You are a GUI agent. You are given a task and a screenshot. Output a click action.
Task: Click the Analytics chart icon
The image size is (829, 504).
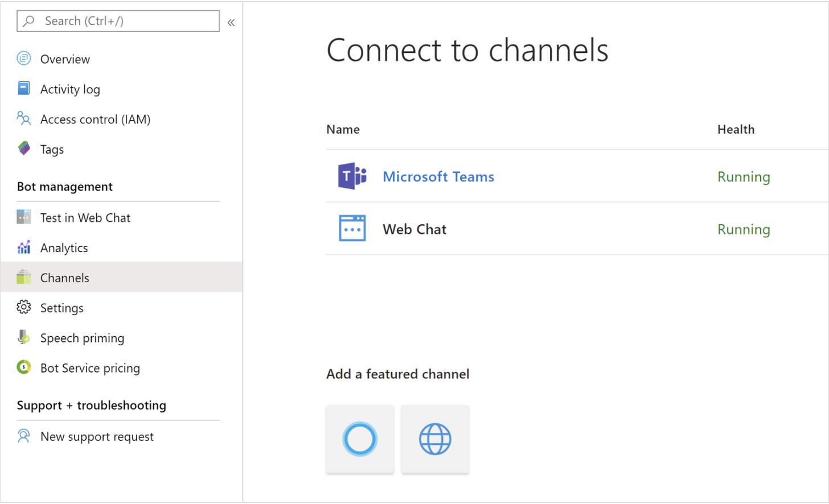tap(24, 247)
